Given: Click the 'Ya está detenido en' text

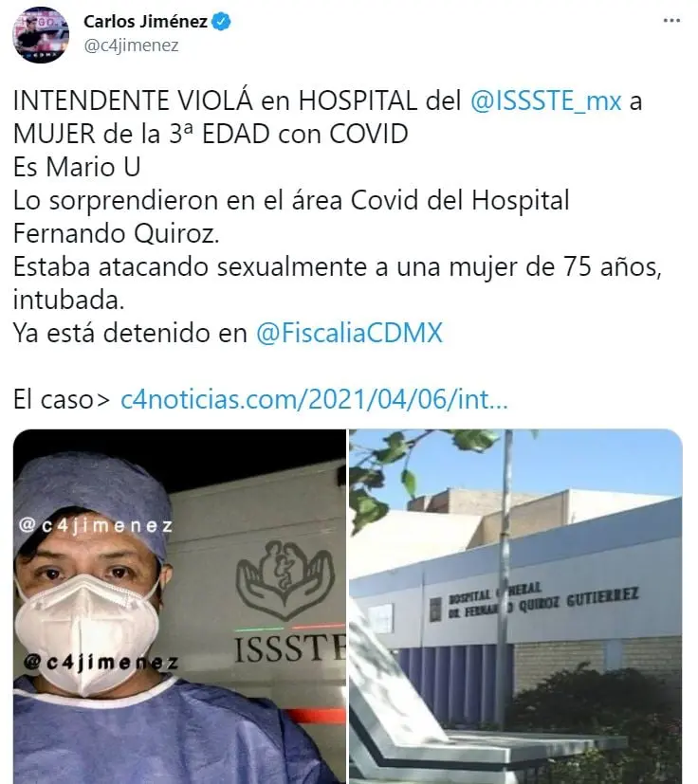Looking at the screenshot, I should [x=130, y=334].
